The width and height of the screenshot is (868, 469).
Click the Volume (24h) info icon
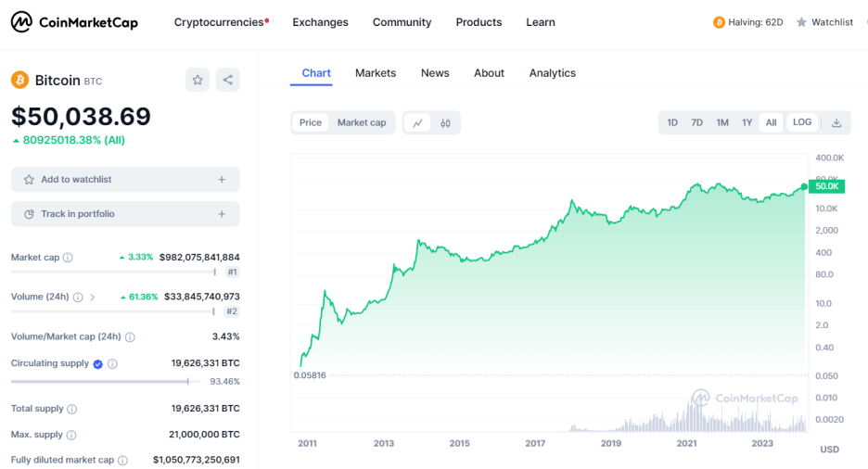tap(78, 297)
